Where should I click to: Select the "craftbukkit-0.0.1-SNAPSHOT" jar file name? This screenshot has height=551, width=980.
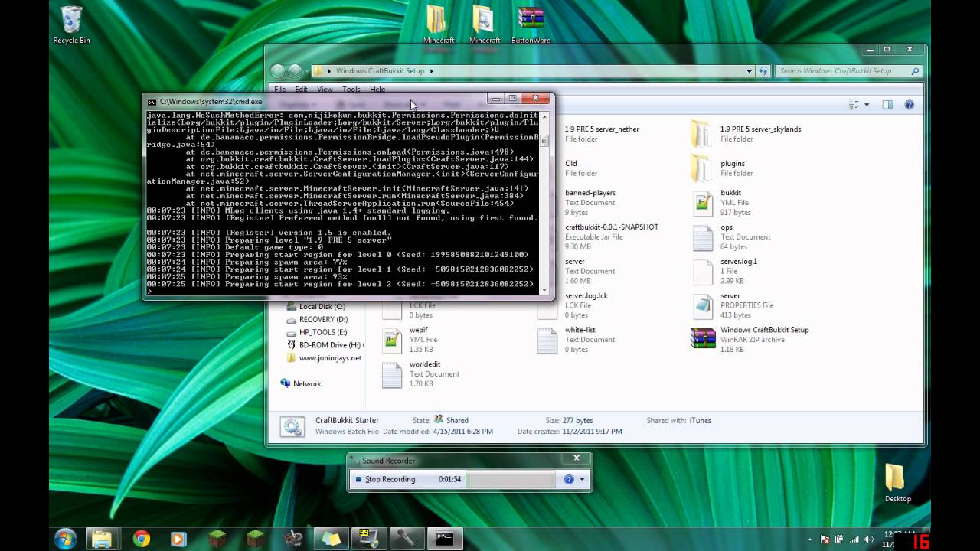pyautogui.click(x=612, y=227)
